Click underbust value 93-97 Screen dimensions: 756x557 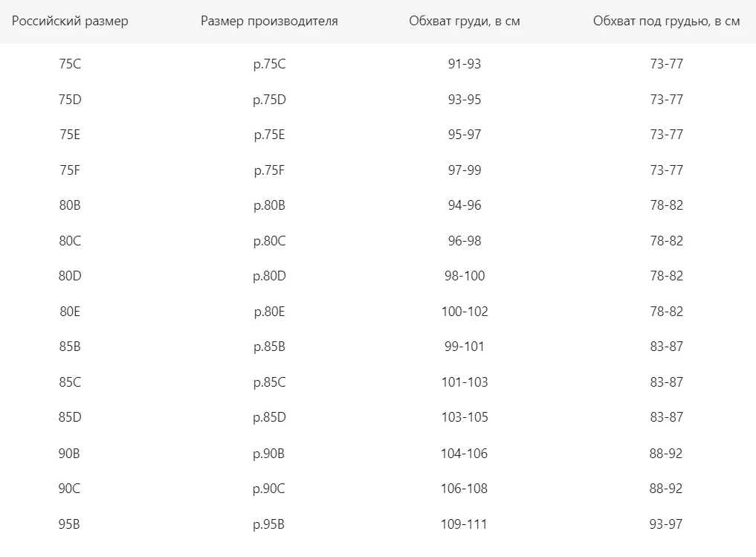[666, 524]
